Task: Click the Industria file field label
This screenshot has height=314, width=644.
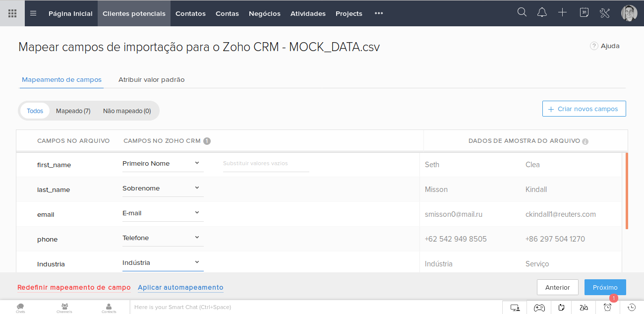Action: point(51,264)
